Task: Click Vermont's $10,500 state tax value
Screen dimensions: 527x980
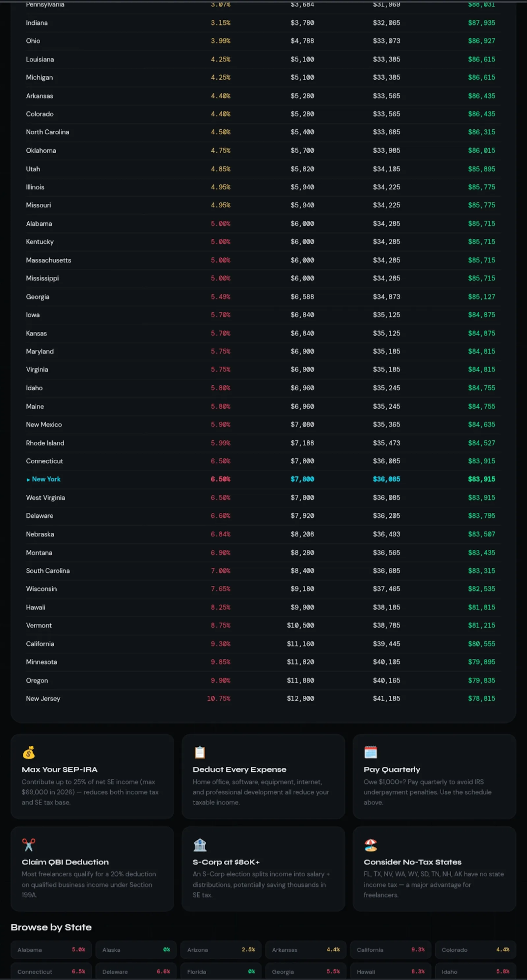Action: (300, 626)
